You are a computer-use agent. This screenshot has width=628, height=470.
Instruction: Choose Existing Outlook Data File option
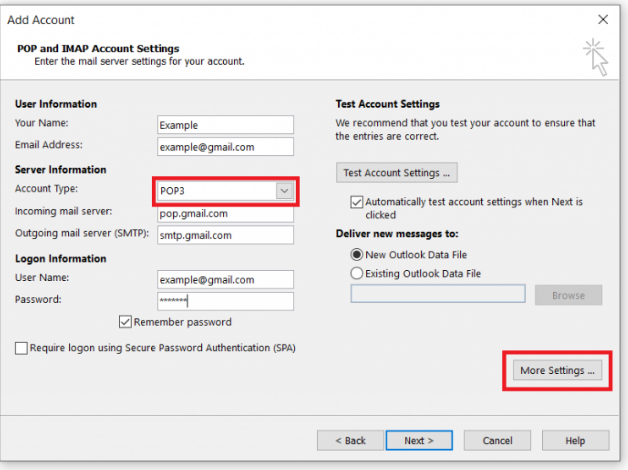[x=356, y=273]
